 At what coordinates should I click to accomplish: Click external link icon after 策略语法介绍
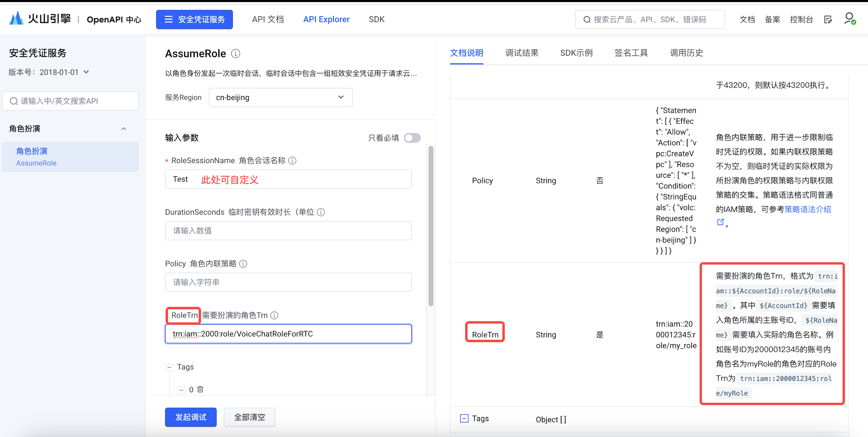[x=720, y=222]
